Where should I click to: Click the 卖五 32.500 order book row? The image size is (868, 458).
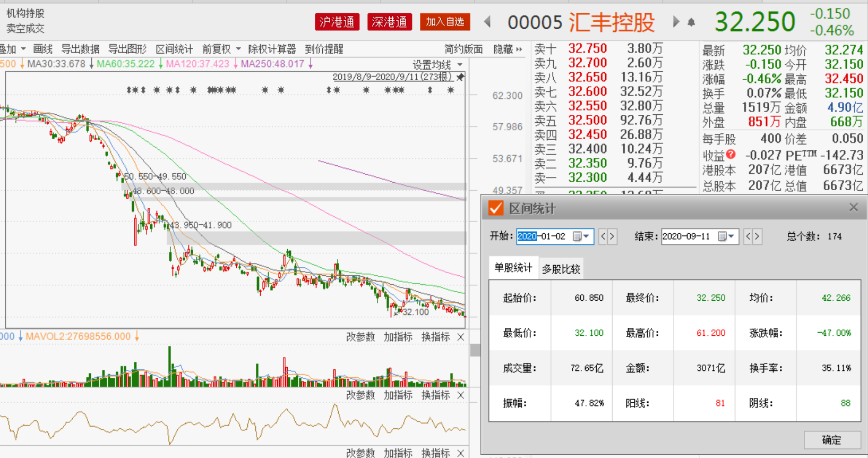598,121
